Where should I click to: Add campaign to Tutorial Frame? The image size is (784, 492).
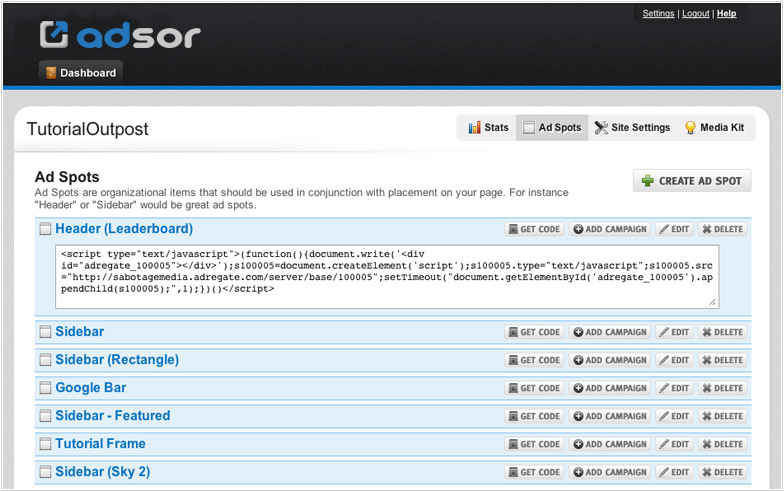click(610, 444)
